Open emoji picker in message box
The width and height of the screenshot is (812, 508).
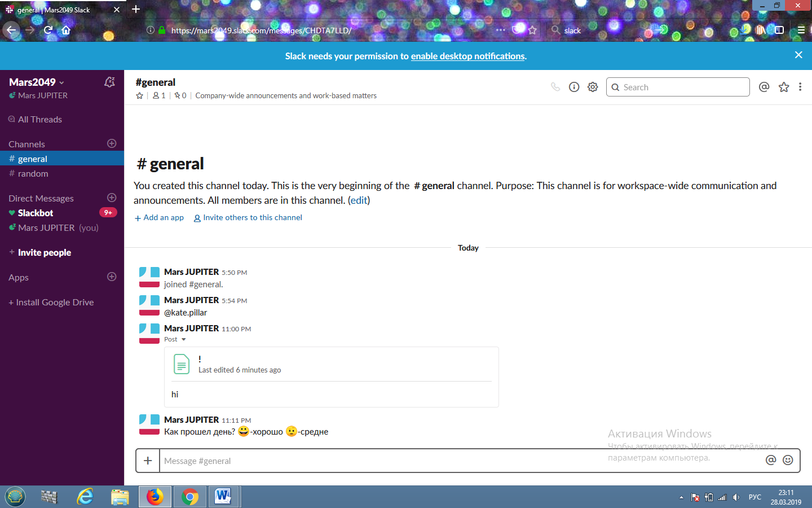click(x=788, y=460)
